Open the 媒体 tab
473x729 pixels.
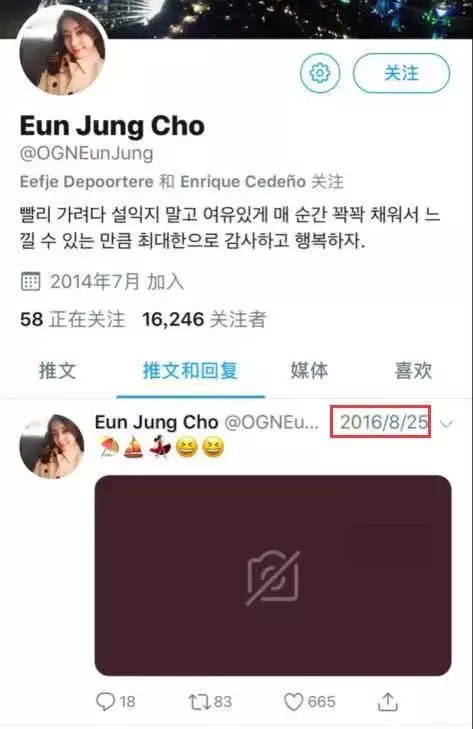coord(309,371)
